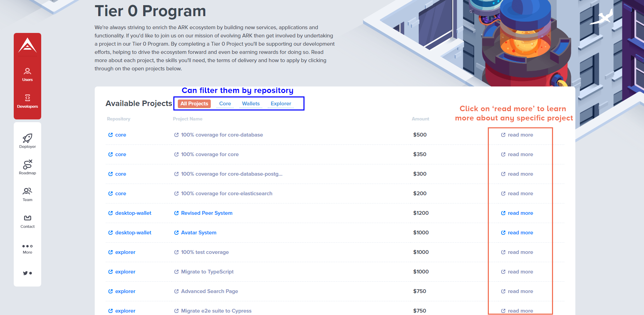
Task: Click the Amount column header
Action: click(420, 119)
